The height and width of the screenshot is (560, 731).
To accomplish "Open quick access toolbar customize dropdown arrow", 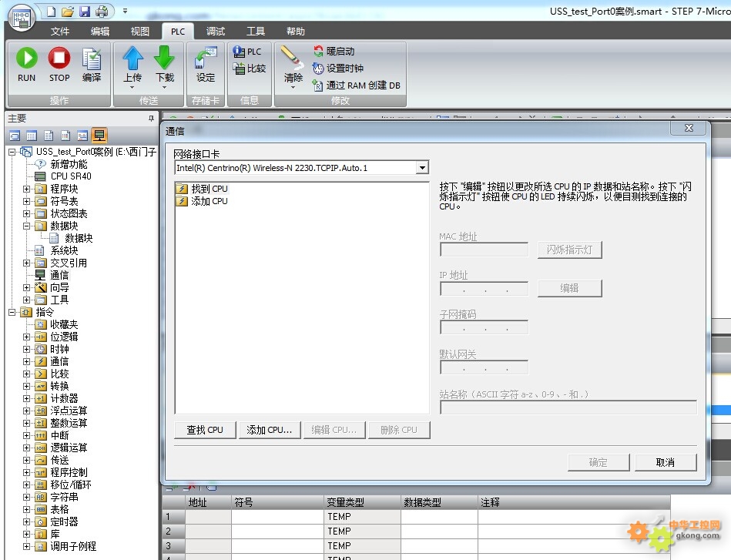I will [125, 11].
